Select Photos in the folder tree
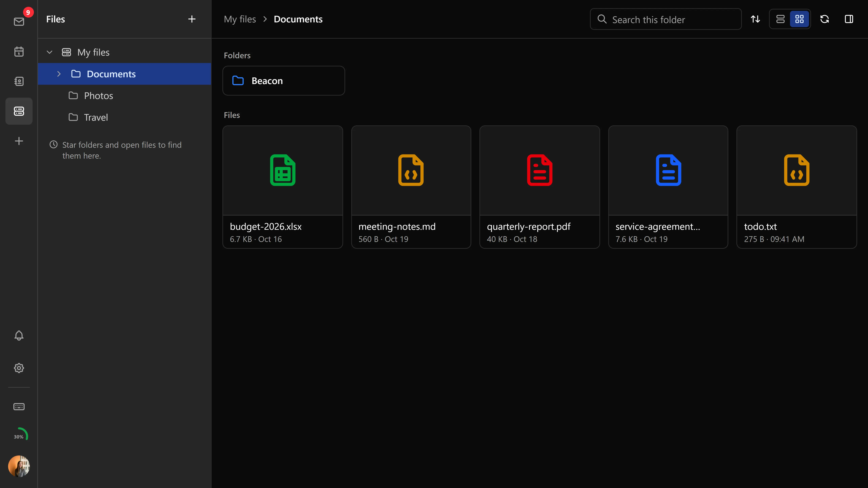 point(124,96)
